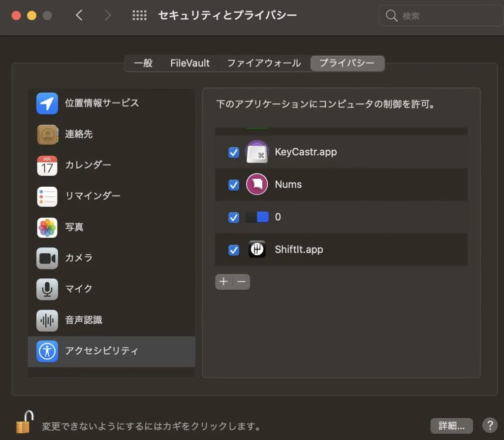504x440 pixels.
Task: Disable the checkbox next to KeyCastr.app
Action: [233, 152]
